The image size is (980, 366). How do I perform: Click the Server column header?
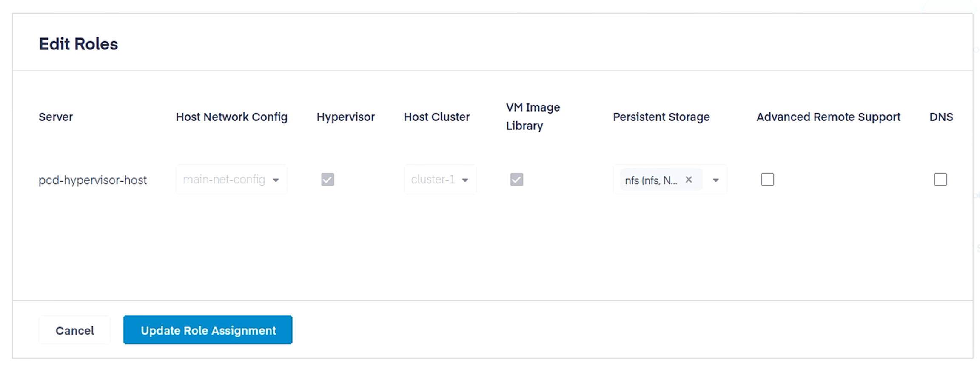coord(55,117)
